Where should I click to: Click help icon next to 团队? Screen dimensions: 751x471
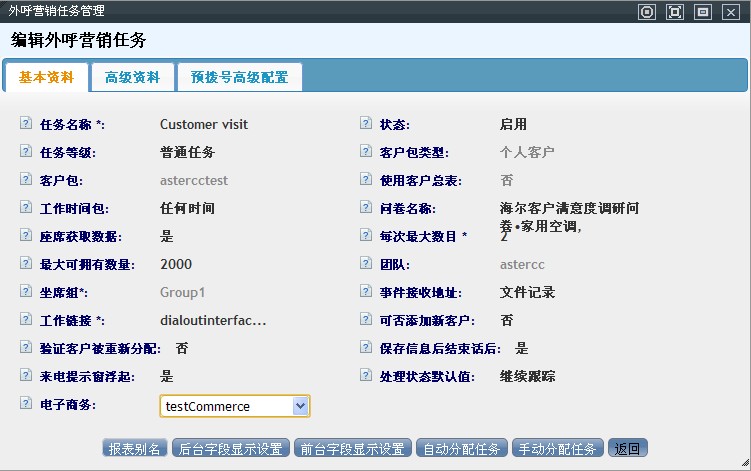pos(366,265)
